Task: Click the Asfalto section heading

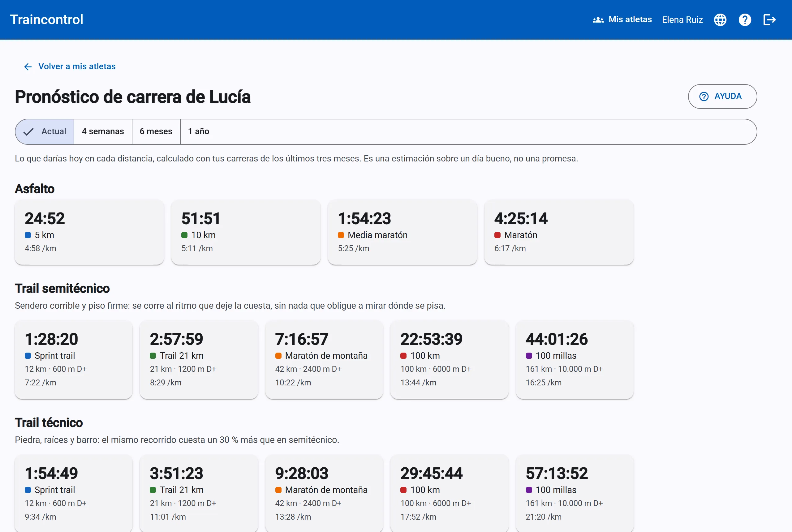Action: pyautogui.click(x=35, y=189)
